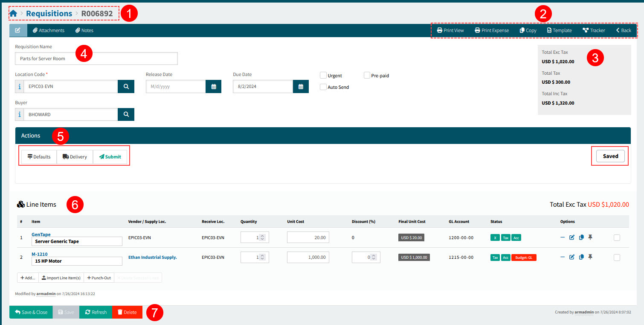644x325 pixels.
Task: Enable the Urgent checkbox
Action: click(x=323, y=75)
